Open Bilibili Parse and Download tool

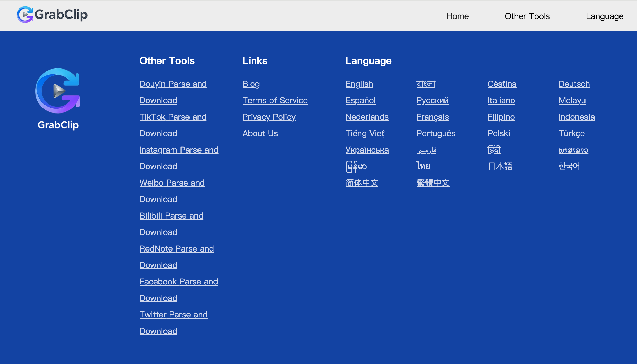point(171,216)
